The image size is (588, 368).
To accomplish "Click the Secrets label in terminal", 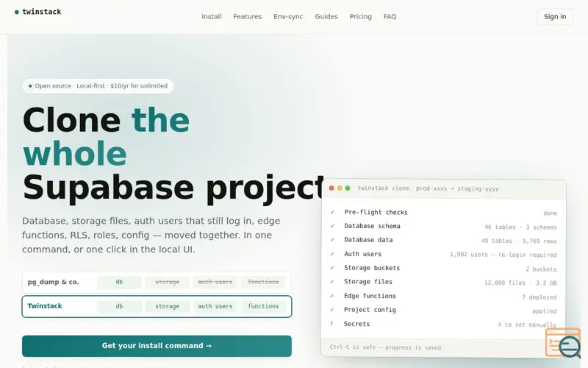I will click(356, 324).
